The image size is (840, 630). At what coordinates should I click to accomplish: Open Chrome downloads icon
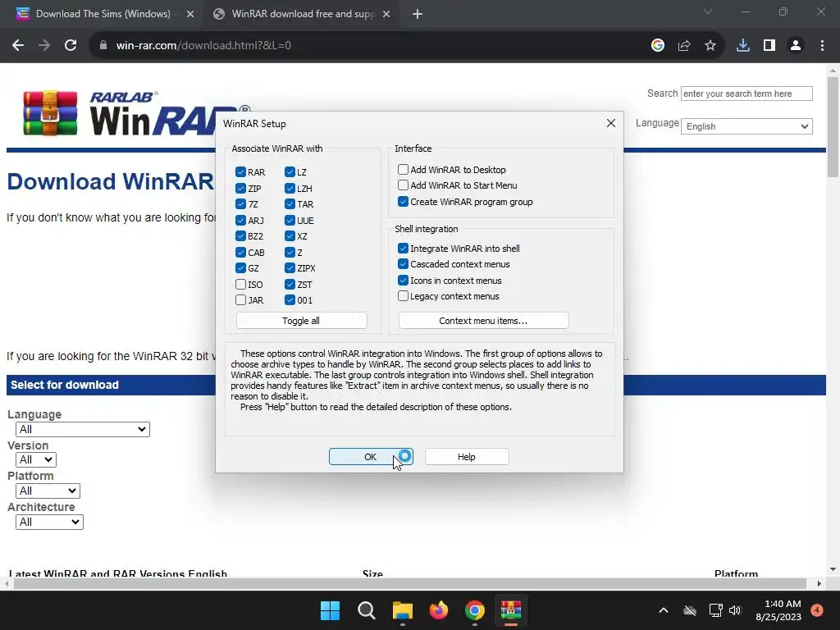tap(743, 46)
